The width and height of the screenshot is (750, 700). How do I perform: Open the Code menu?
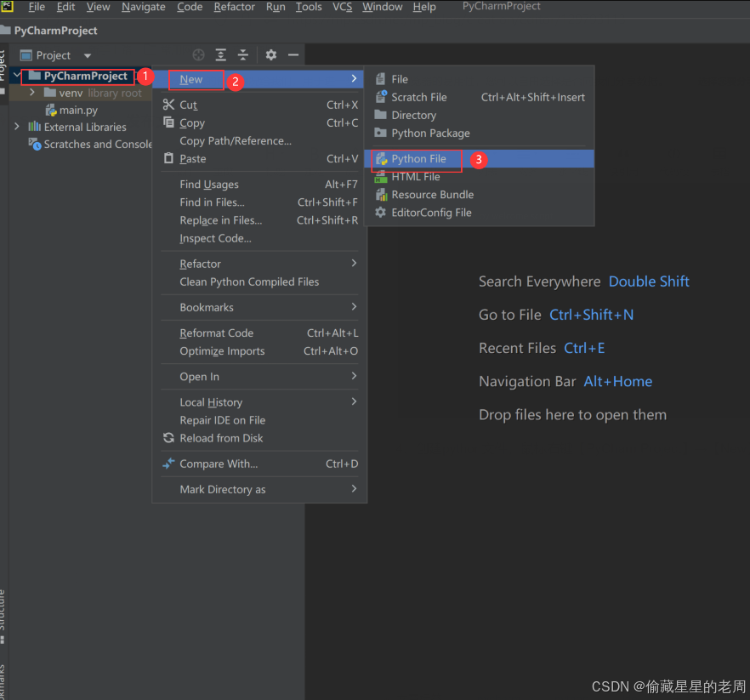(x=190, y=7)
